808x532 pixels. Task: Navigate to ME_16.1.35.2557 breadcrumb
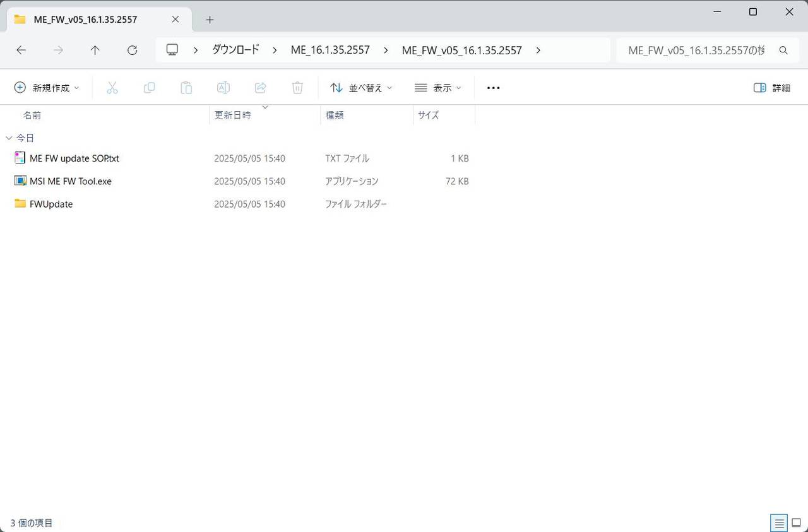tap(330, 50)
